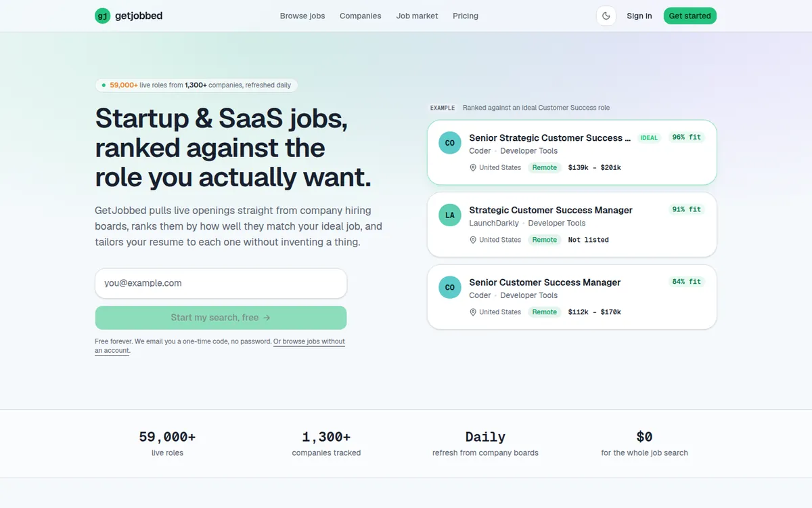Click the Get started button
812x508 pixels.
tap(690, 16)
